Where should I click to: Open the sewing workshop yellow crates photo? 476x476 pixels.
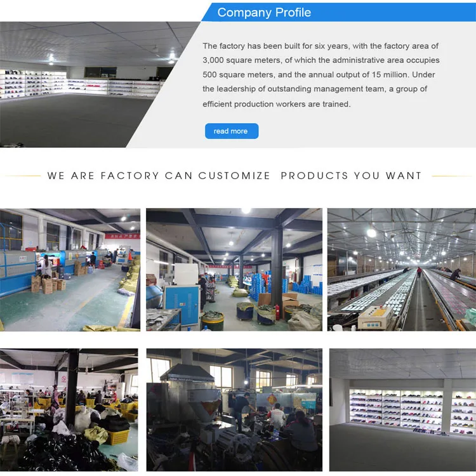pos(69,410)
